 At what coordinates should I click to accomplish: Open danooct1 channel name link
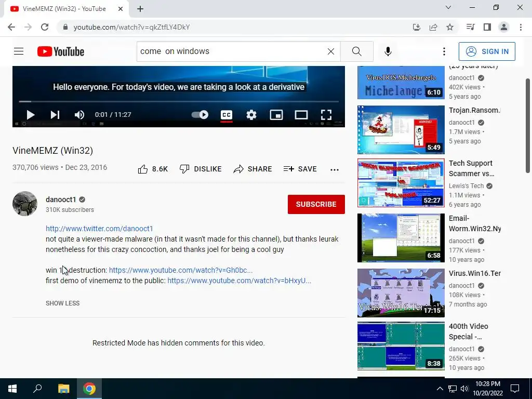61,199
